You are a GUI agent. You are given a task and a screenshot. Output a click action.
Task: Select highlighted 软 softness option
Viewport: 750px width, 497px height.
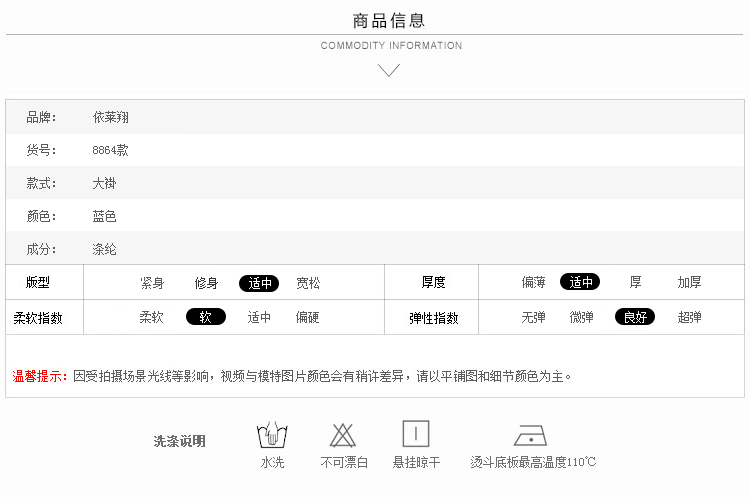pos(206,317)
